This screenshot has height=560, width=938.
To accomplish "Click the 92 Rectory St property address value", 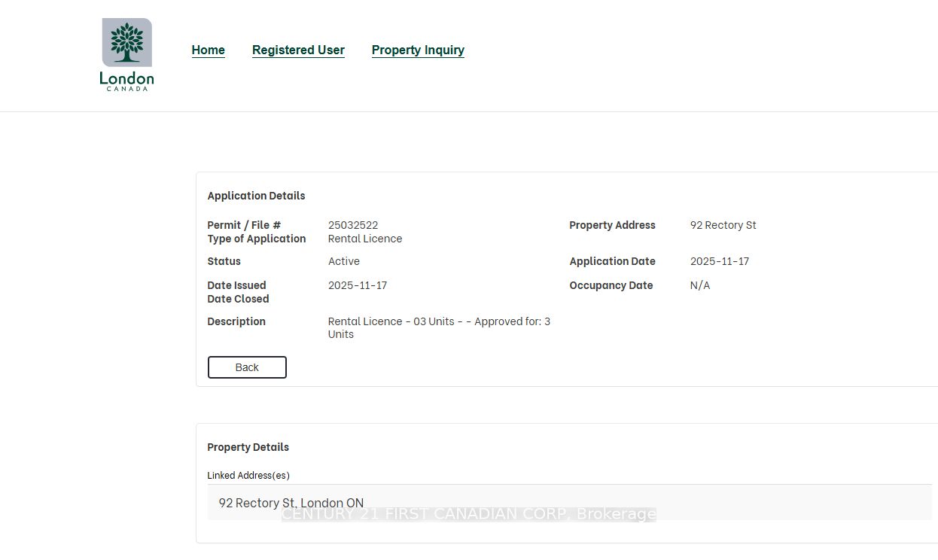I will click(x=723, y=225).
